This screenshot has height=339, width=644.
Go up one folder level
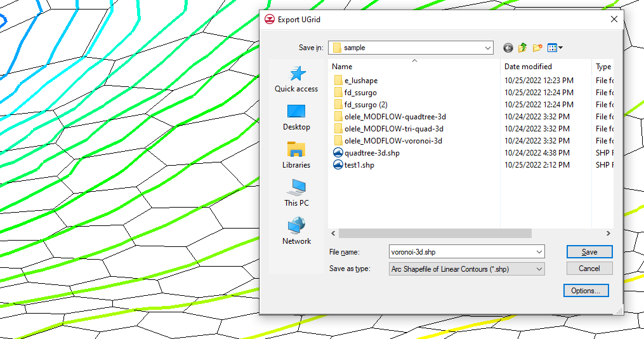tap(522, 48)
